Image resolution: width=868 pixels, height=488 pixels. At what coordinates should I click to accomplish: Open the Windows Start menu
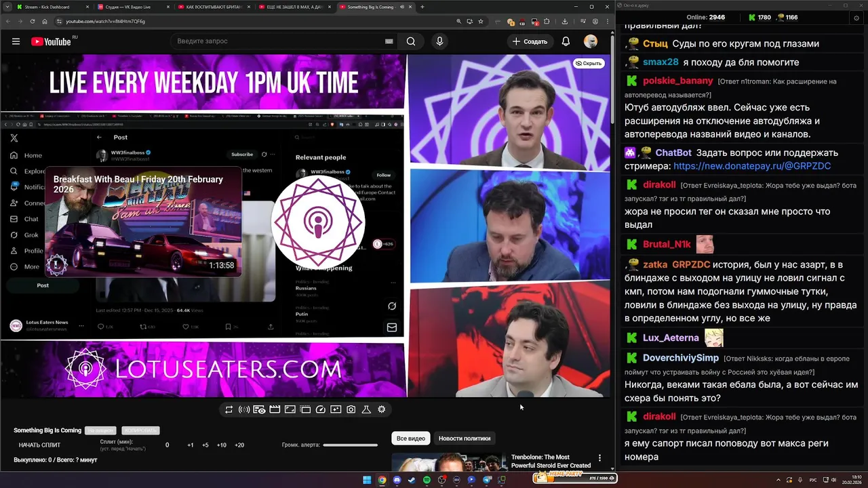[367, 480]
